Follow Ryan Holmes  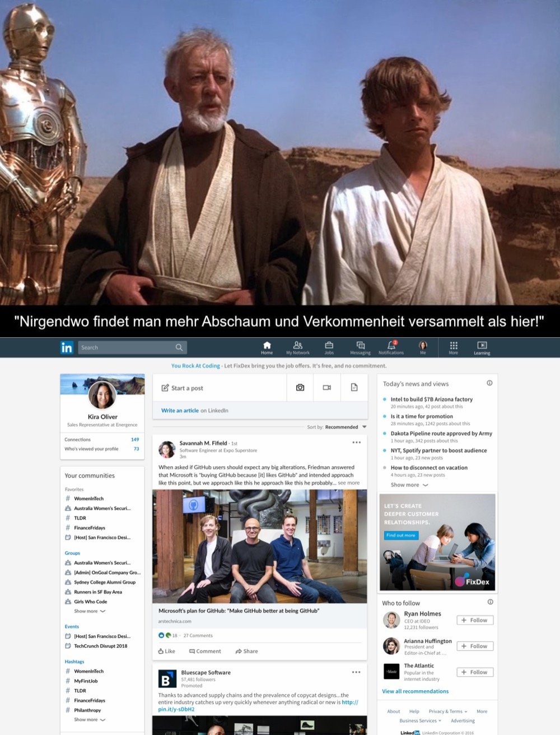pos(475,620)
